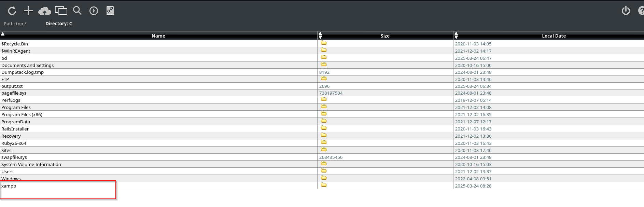Click the size value 738197504
The image size is (644, 207).
coord(331,93)
